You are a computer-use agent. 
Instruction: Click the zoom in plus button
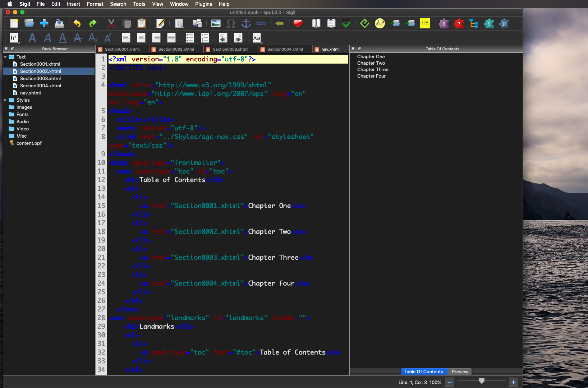514,382
